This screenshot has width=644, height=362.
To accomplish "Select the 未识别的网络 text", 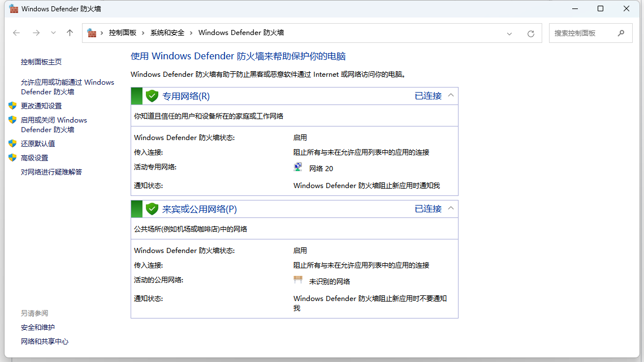I will tap(330, 282).
